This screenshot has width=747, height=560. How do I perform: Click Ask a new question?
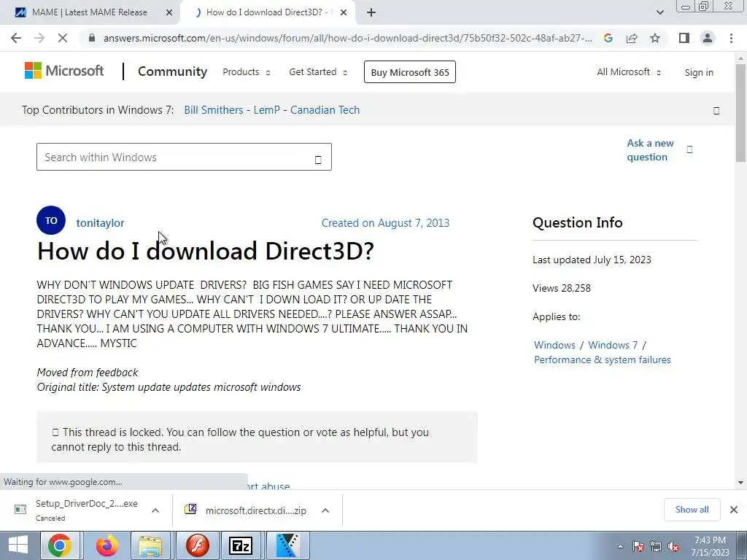point(650,150)
